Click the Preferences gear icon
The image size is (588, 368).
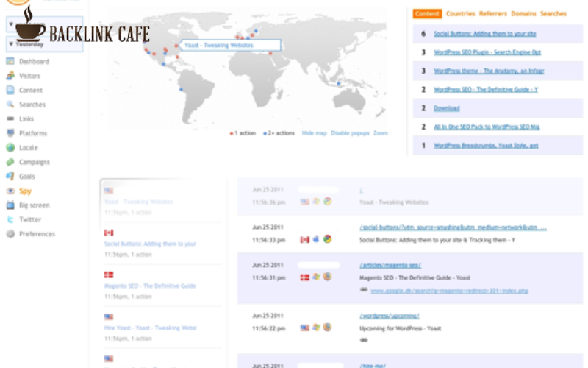click(10, 233)
